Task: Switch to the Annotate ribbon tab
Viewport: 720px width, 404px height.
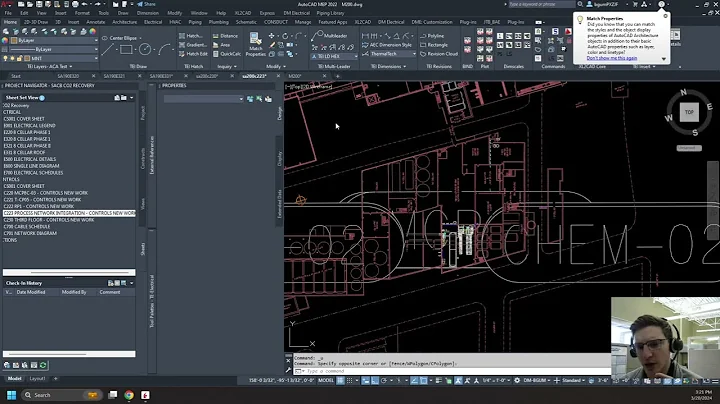Action: point(96,22)
